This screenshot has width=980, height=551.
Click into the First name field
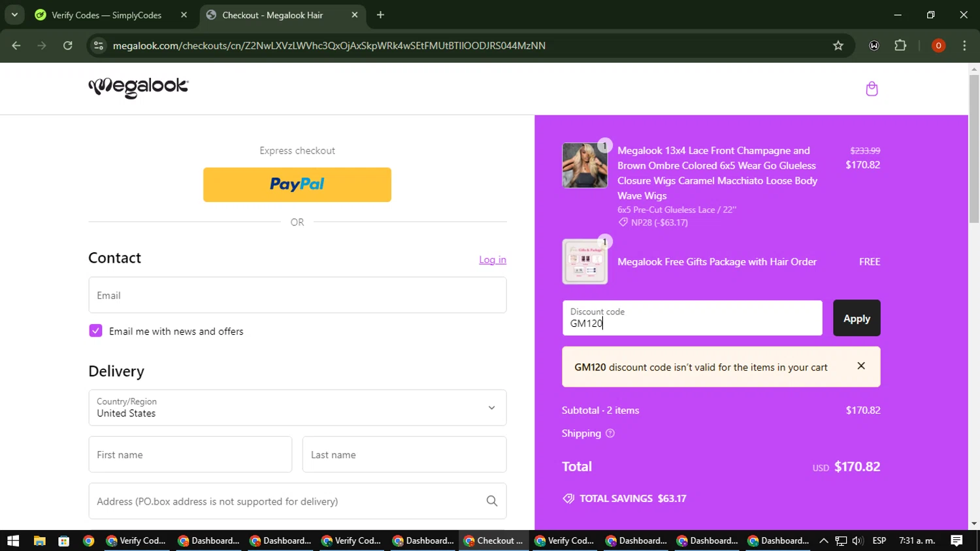(x=190, y=454)
